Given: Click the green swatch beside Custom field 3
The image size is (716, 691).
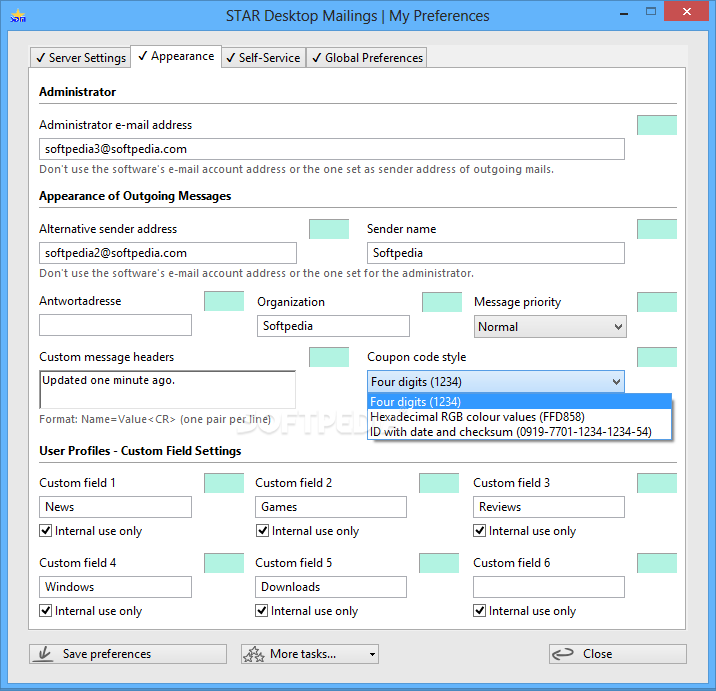Looking at the screenshot, I should 657,483.
